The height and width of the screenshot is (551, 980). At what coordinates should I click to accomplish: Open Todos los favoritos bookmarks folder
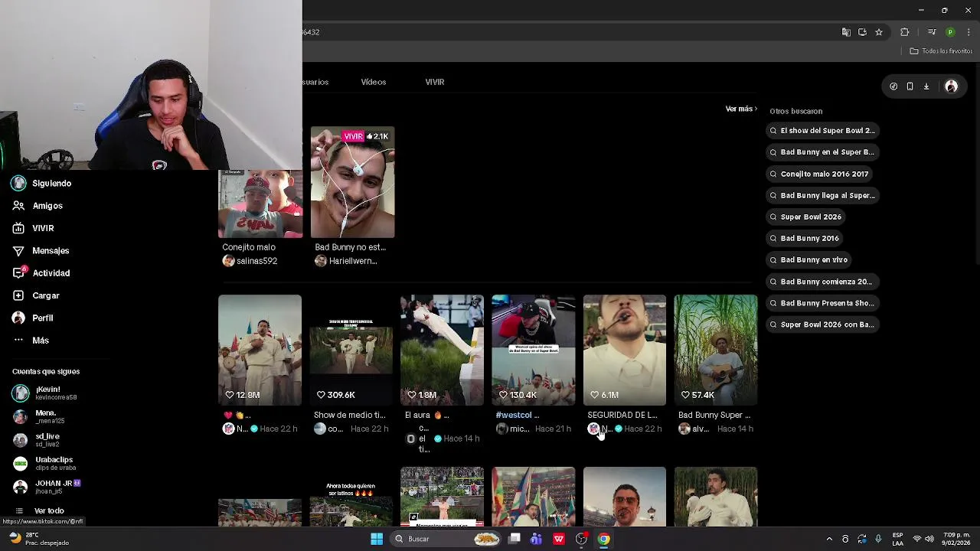pyautogui.click(x=941, y=51)
